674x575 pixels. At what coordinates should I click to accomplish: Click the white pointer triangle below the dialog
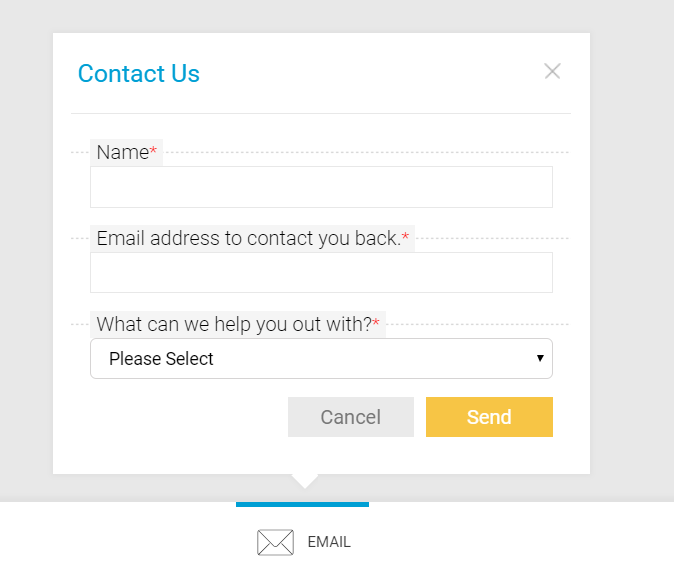[305, 481]
